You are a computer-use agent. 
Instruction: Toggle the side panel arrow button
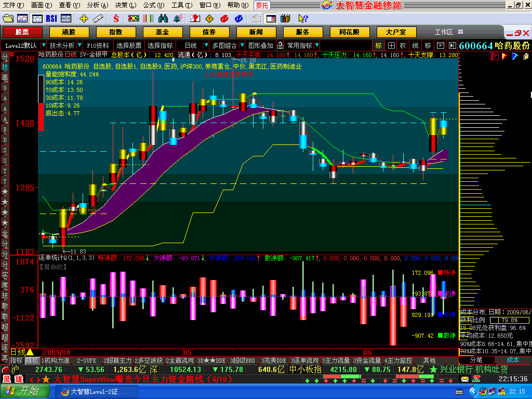point(453,46)
